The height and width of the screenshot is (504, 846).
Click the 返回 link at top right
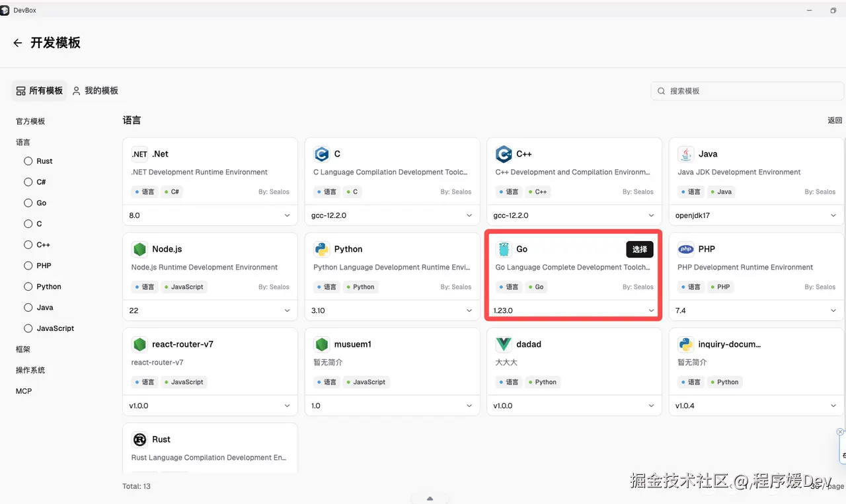[x=835, y=120]
